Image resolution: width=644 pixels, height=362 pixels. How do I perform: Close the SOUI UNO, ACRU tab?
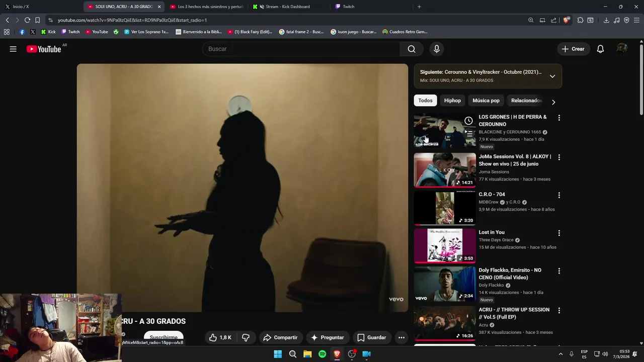[x=159, y=7]
